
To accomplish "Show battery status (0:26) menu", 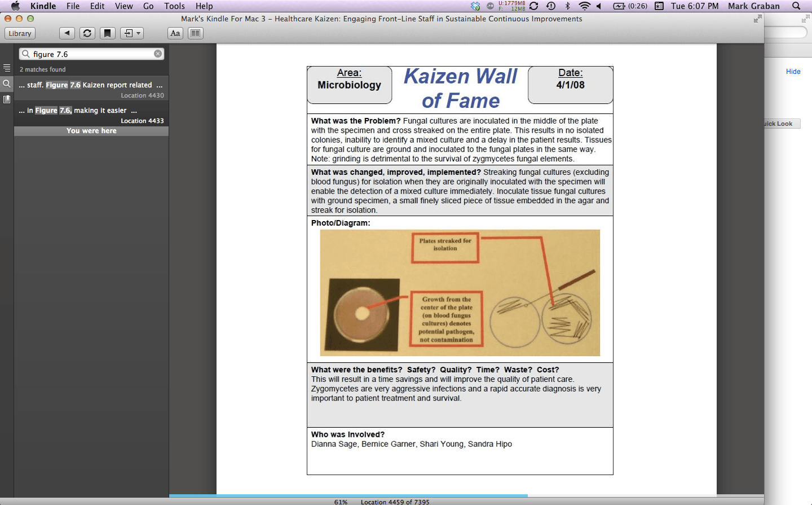I will pos(630,6).
